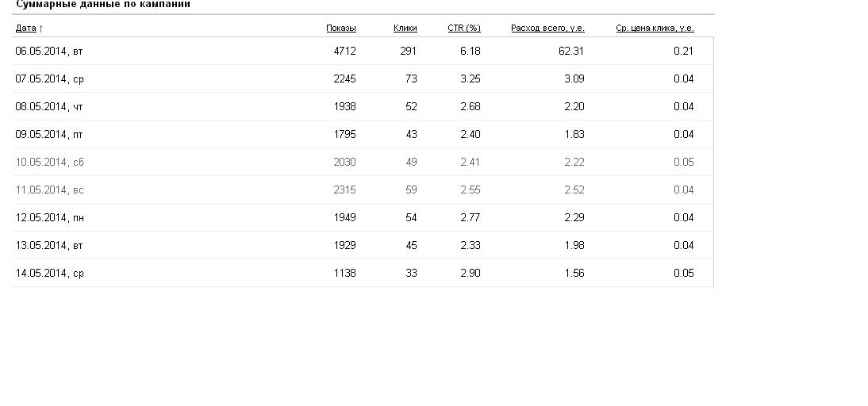The height and width of the screenshot is (406, 868).
Task: Click the 13.05.2014, вт date cell
Action: tap(49, 246)
